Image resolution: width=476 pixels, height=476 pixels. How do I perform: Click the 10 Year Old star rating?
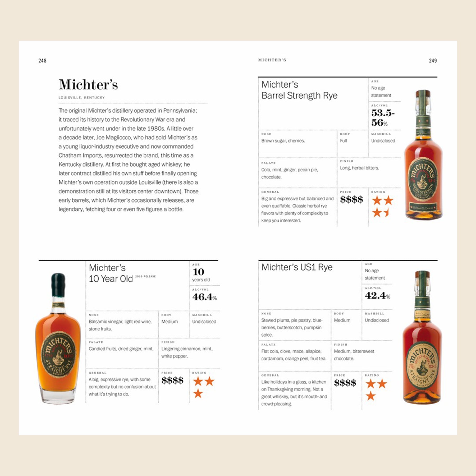204,387
